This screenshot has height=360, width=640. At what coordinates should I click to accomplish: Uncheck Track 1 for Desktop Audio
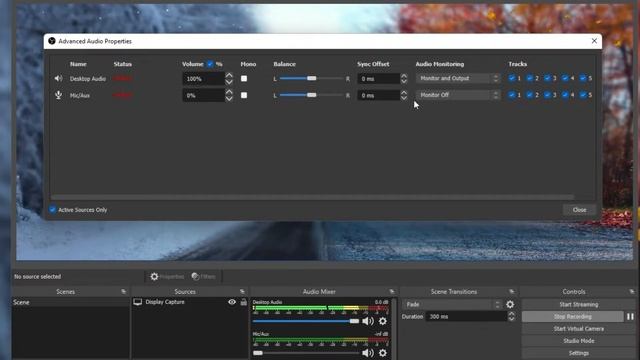(x=511, y=78)
